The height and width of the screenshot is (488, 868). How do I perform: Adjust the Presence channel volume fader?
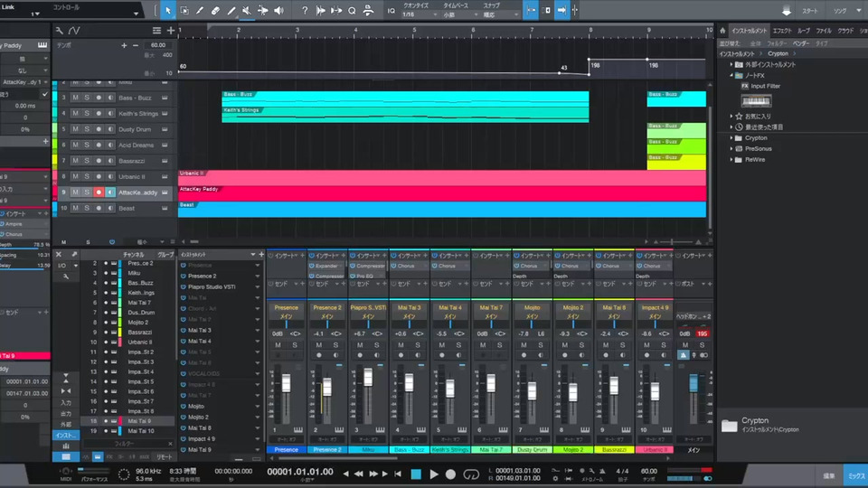coord(287,383)
